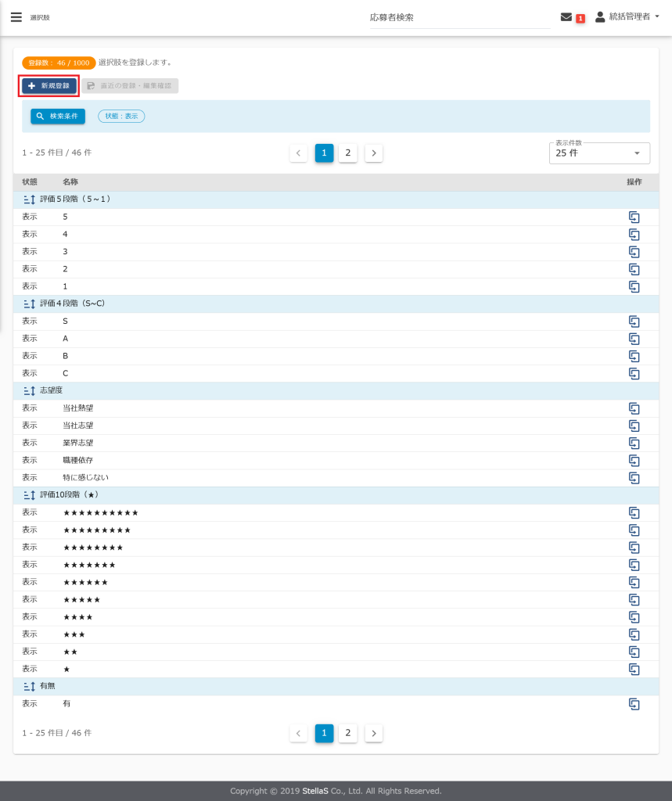Screen dimensions: 672x801
Task: Copy the 有 option row
Action: point(634,704)
